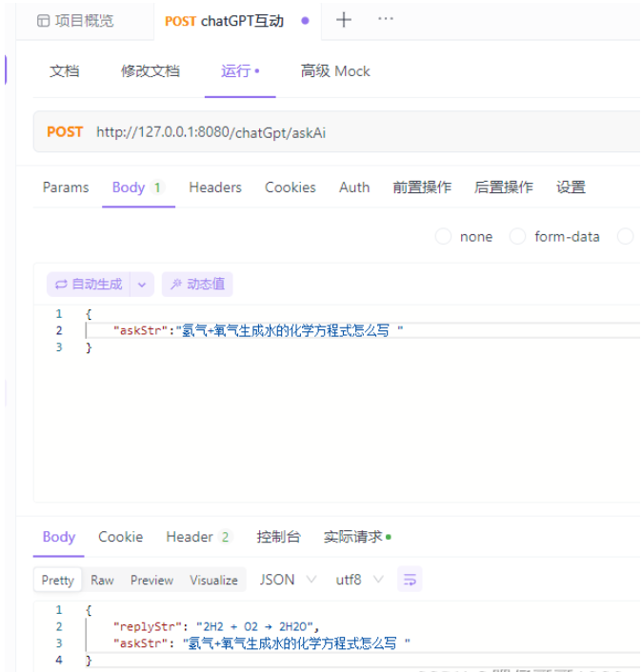Select the form-data body type radio
642x672 pixels.
pyautogui.click(x=517, y=236)
